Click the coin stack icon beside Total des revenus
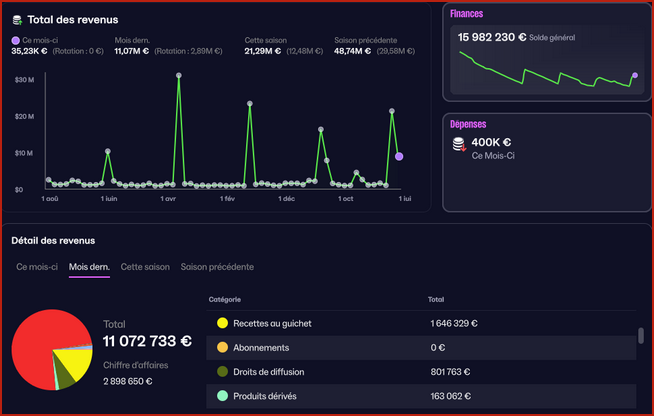This screenshot has width=654, height=416. pos(17,20)
